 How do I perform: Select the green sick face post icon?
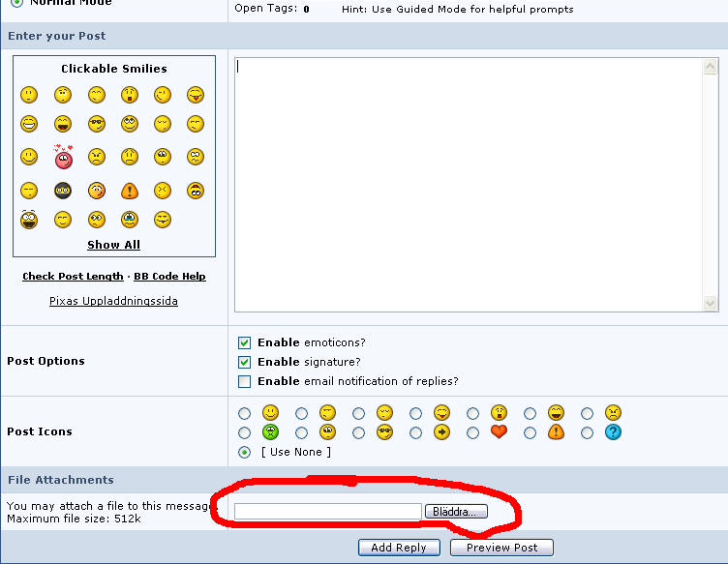[x=244, y=432]
